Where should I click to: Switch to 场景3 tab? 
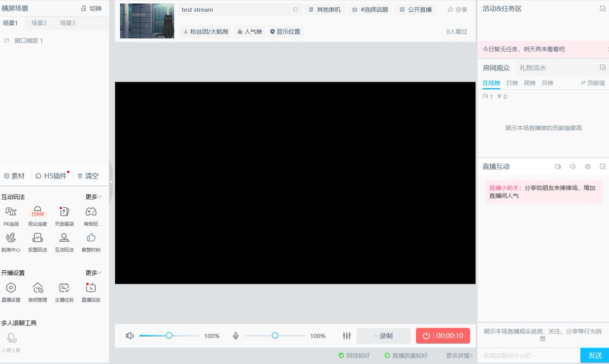point(67,23)
